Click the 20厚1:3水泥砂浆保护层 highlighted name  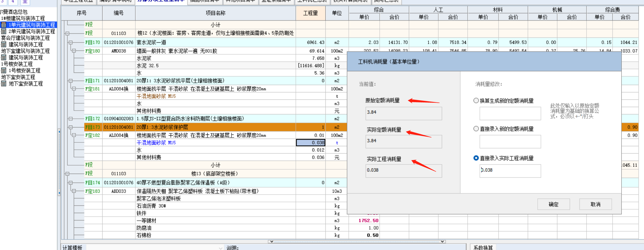point(162,127)
